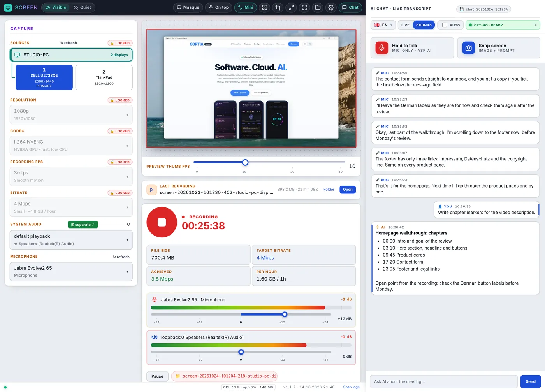545x392 pixels.
Task: Click the system audio refresh icon
Action: [128, 225]
